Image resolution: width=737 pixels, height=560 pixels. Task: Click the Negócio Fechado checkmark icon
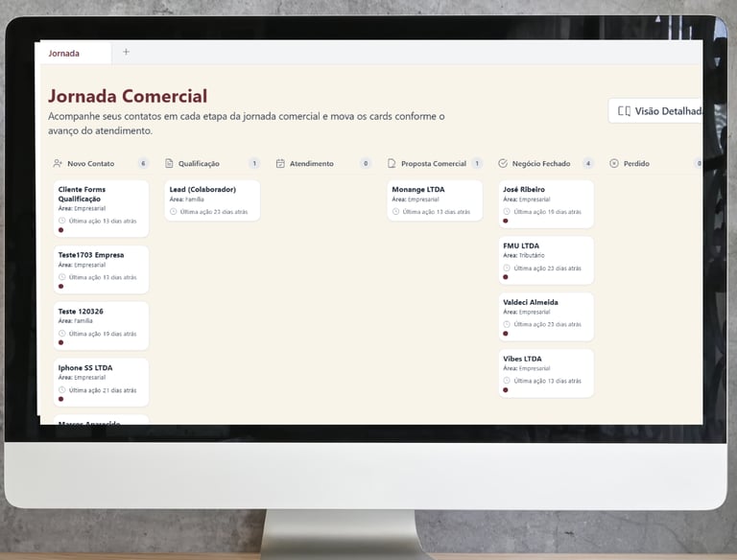(x=503, y=163)
